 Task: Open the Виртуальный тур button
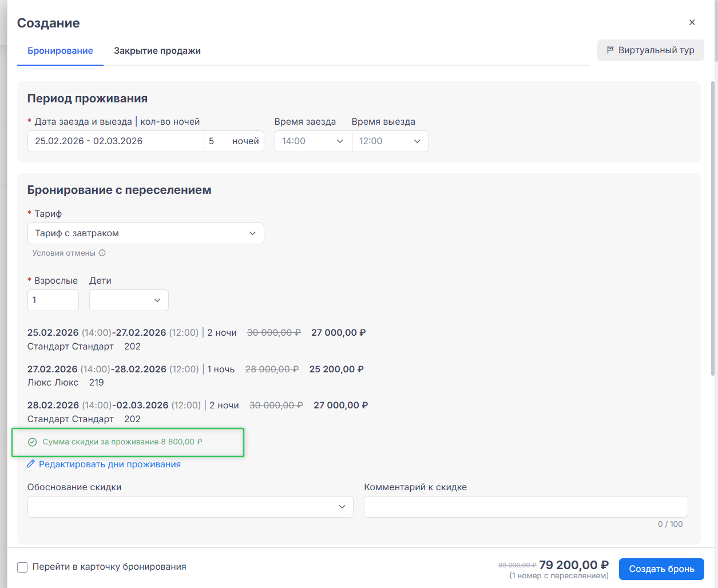(x=650, y=50)
